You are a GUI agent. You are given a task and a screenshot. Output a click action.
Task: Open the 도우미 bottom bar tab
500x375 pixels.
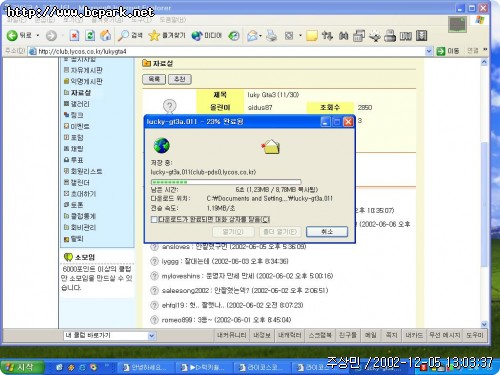(474, 335)
